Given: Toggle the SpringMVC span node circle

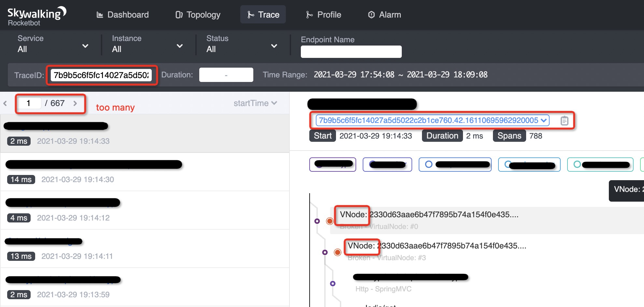Looking at the screenshot, I should (332, 283).
